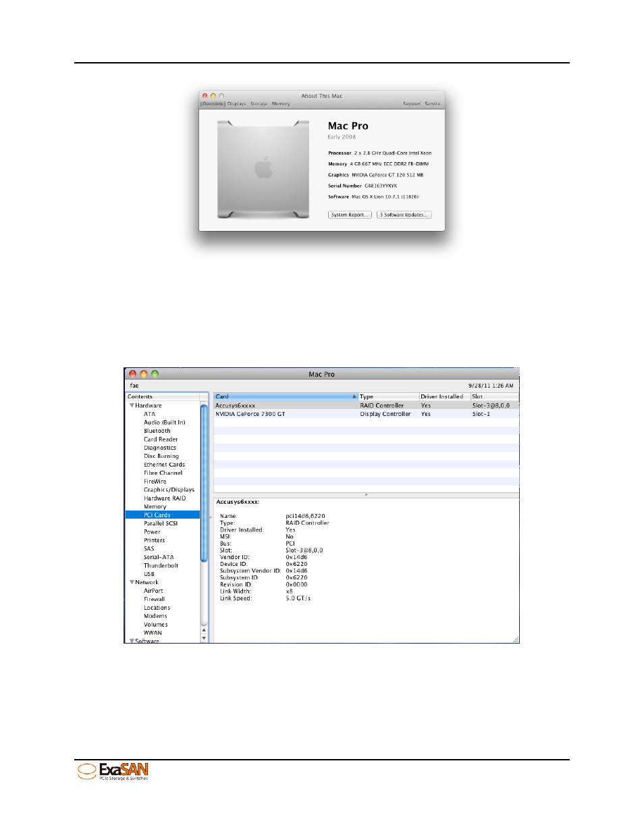Image resolution: width=644 pixels, height=834 pixels.
Task: Select Disc Burning in the sidebar
Action: (x=161, y=457)
